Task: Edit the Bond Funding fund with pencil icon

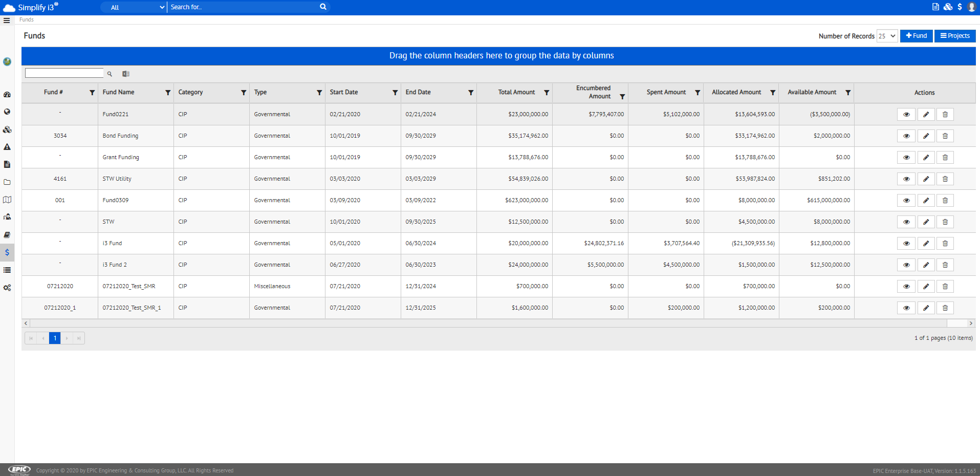Action: tap(926, 136)
